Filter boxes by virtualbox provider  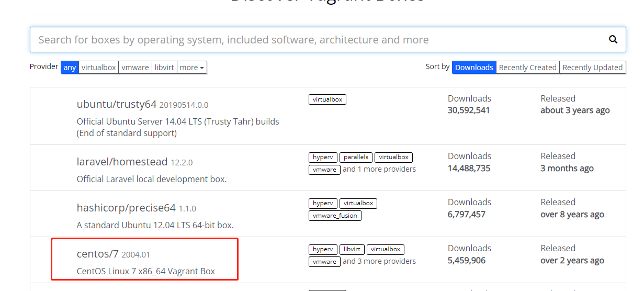point(98,68)
